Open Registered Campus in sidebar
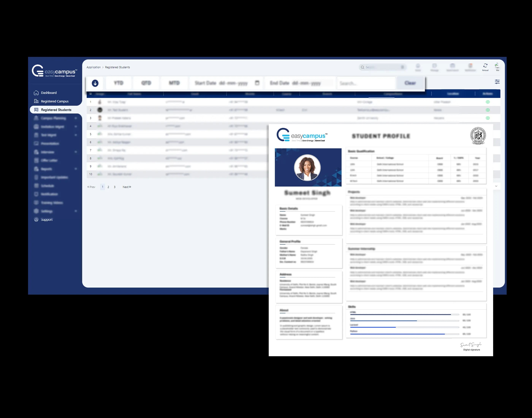Image resolution: width=532 pixels, height=418 pixels. tap(55, 101)
